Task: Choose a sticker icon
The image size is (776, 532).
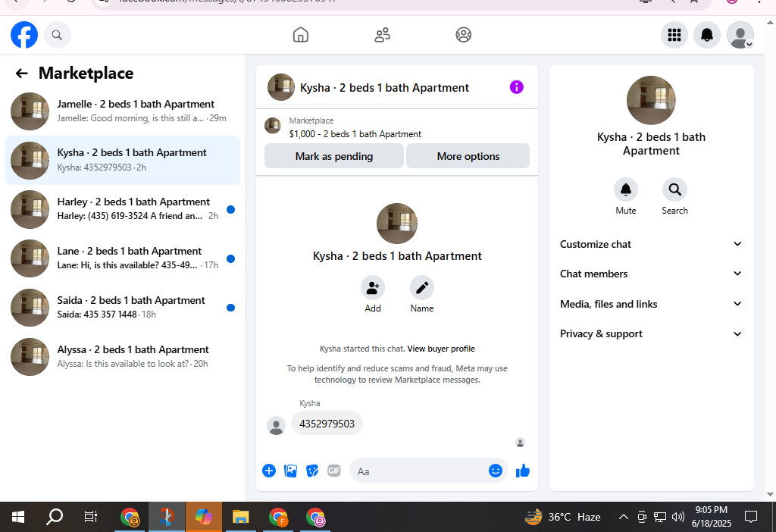Action: point(312,471)
